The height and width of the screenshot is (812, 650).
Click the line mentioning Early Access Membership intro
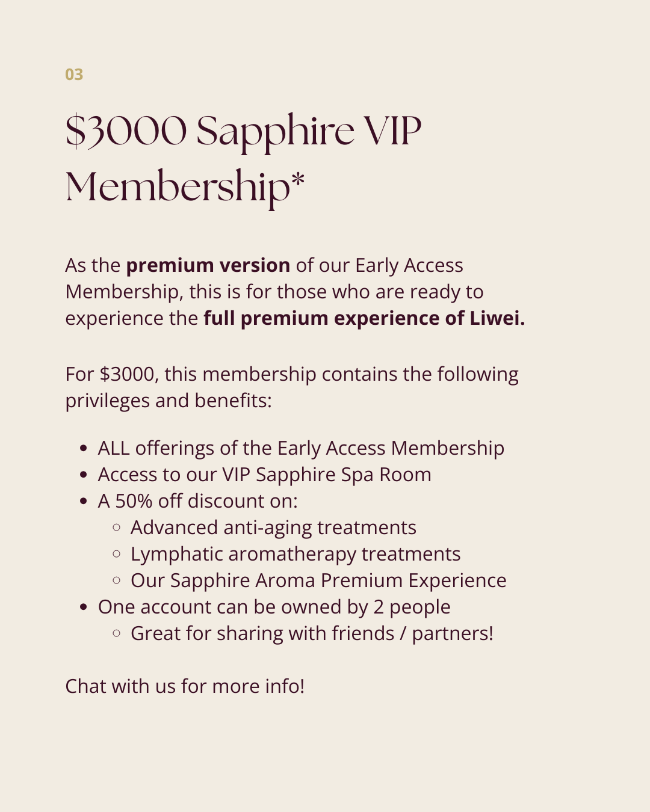tap(264, 265)
